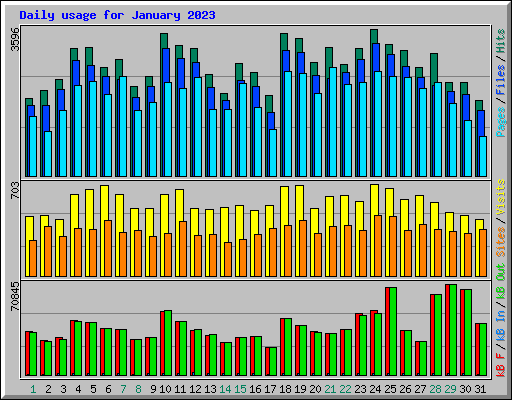
Task: Click the "Pages" legend label
Action: [x=501, y=122]
